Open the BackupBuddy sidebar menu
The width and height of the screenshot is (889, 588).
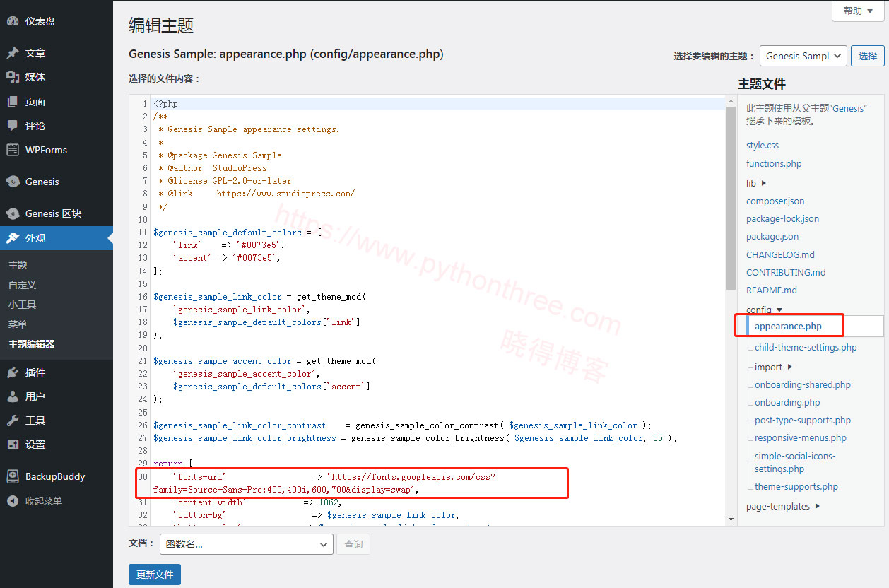click(x=57, y=476)
